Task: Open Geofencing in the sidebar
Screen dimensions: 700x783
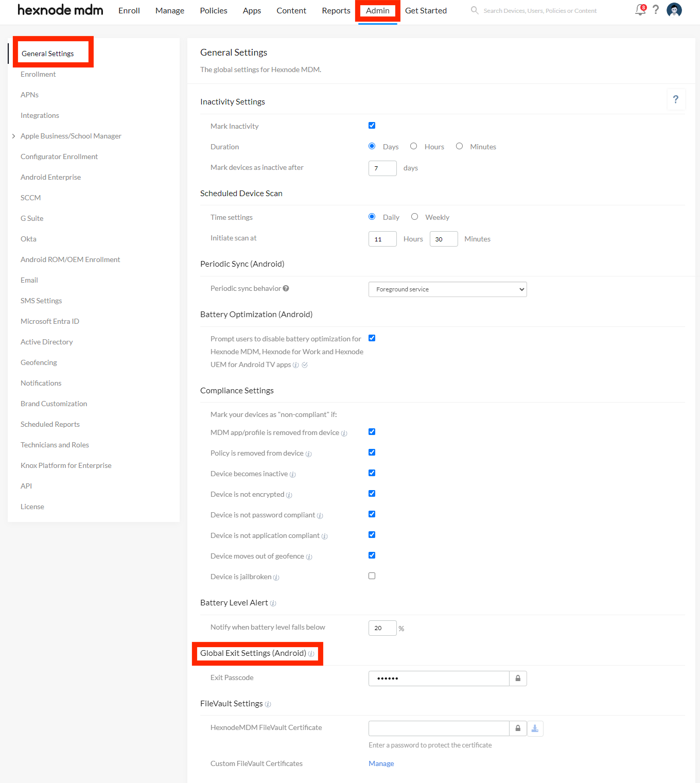Action: 39,362
